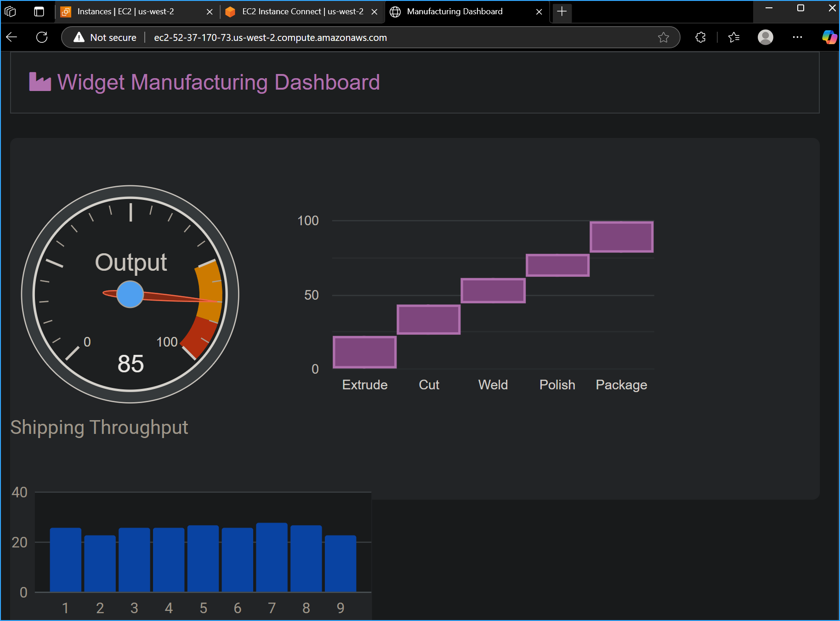Click the browser Back arrow
840x621 pixels.
coord(12,37)
